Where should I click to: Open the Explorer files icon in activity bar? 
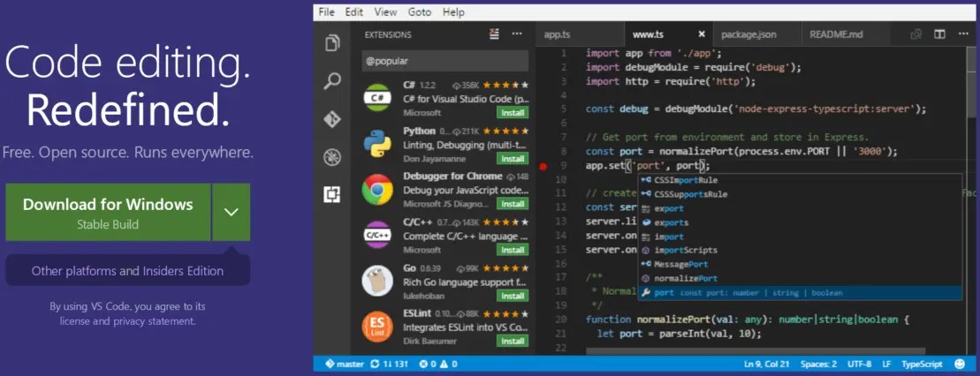tap(332, 43)
